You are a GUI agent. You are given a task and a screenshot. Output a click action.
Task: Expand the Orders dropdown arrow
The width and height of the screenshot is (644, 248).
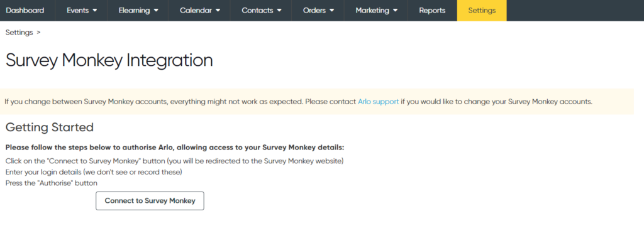[x=332, y=11]
